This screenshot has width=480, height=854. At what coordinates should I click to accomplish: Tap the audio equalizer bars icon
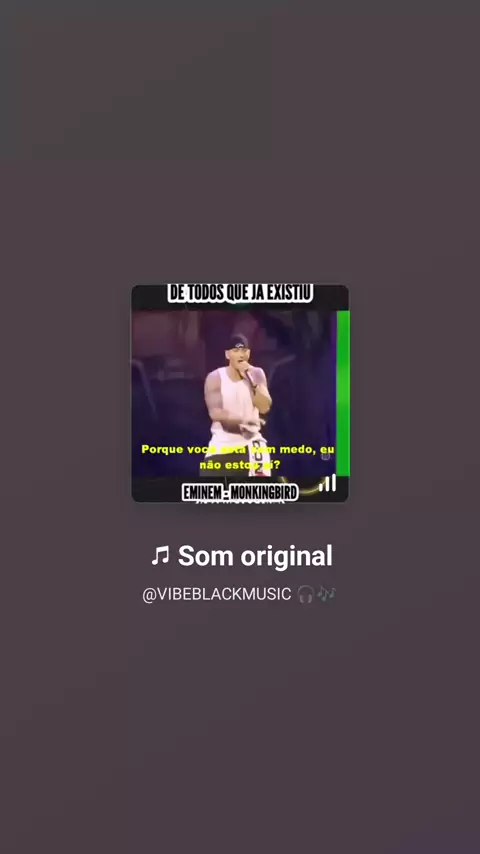[x=327, y=483]
